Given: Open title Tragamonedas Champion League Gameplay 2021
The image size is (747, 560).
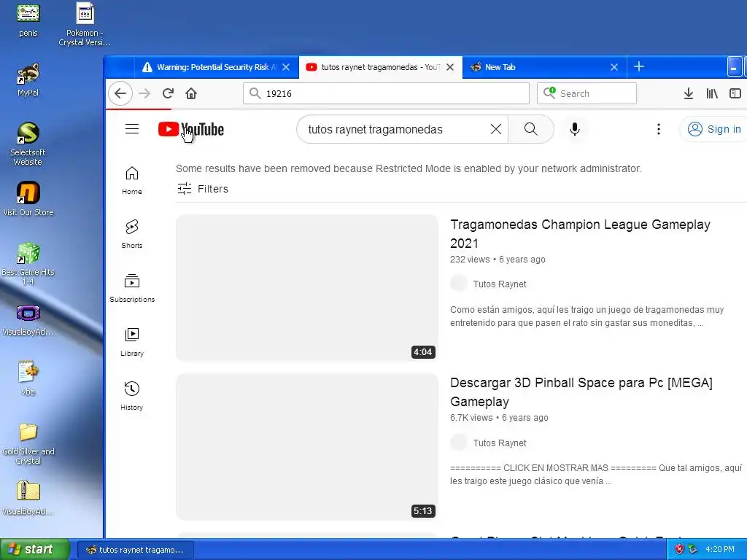Looking at the screenshot, I should (580, 234).
